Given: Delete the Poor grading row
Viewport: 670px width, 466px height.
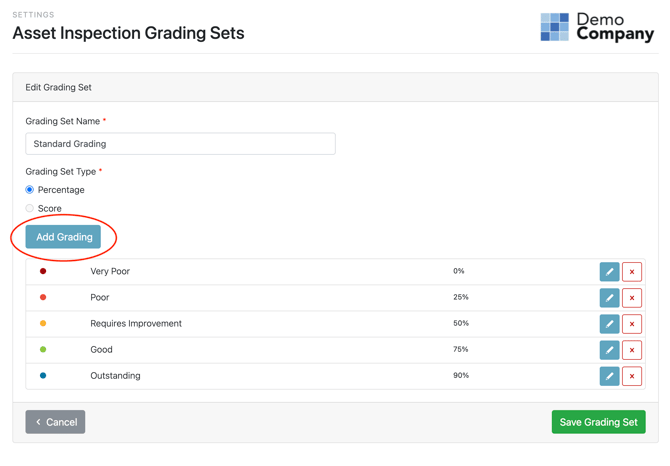Looking at the screenshot, I should [632, 298].
